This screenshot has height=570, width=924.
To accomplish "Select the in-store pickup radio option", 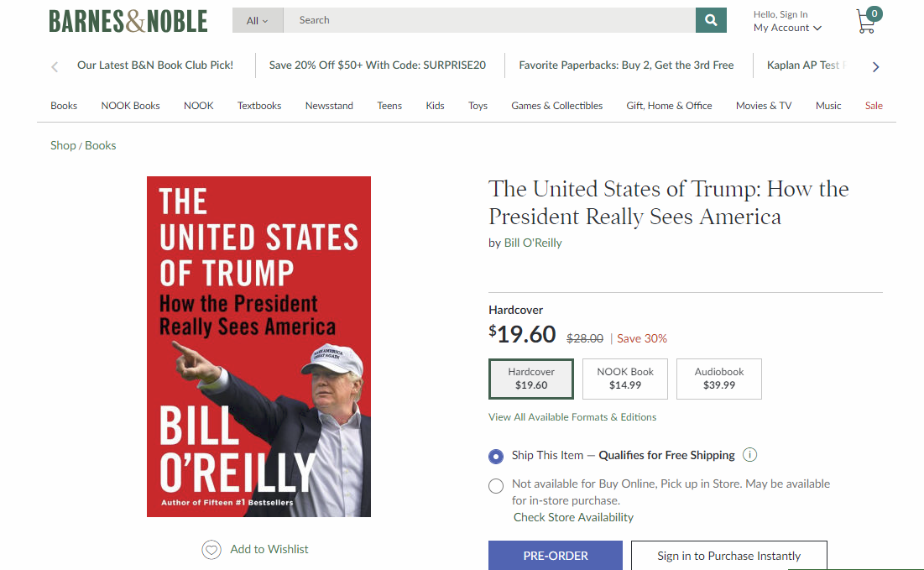I will pos(496,486).
